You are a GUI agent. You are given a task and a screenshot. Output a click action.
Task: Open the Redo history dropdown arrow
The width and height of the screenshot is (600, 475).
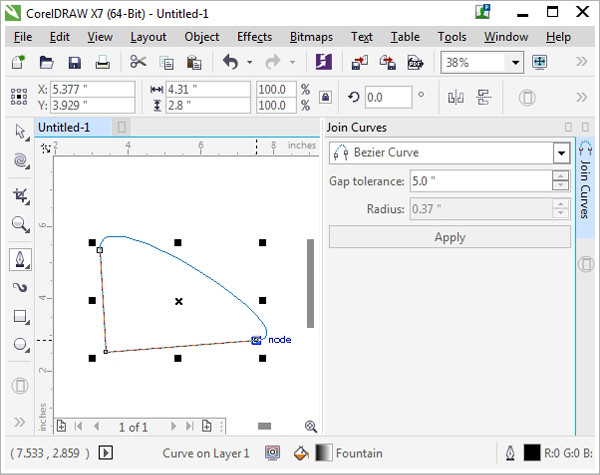(292, 62)
